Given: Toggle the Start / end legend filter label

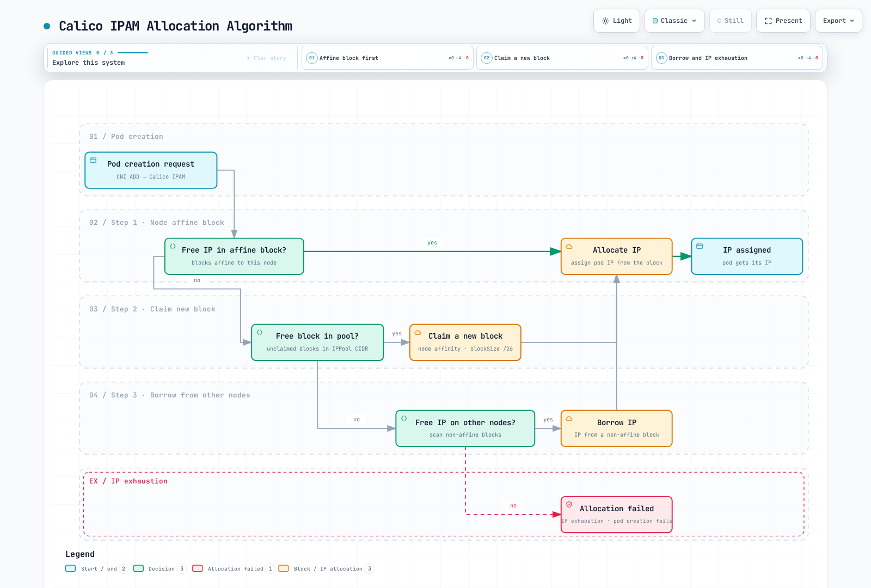Looking at the screenshot, I should 99,569.
